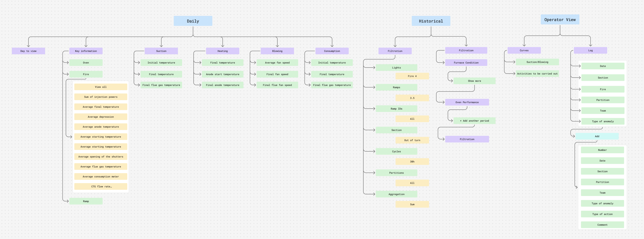Select Anode start temperature node

tap(222, 74)
